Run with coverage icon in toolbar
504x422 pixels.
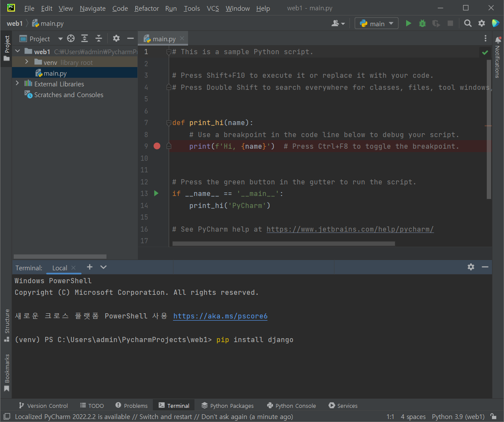point(436,24)
